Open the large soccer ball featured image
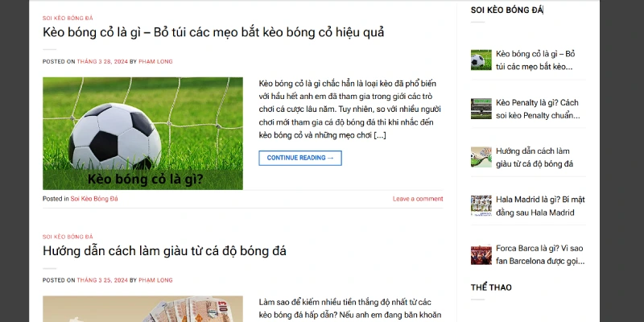Viewport: 644px width, 322px height. 142,134
